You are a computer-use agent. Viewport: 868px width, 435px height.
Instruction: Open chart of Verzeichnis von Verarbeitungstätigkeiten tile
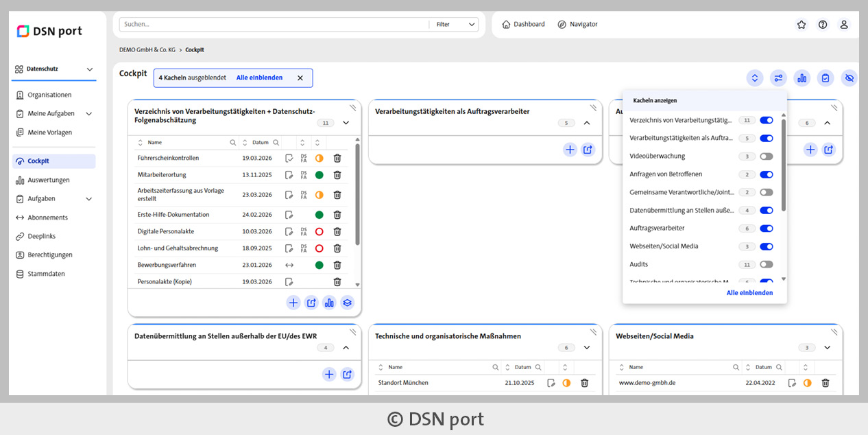329,303
